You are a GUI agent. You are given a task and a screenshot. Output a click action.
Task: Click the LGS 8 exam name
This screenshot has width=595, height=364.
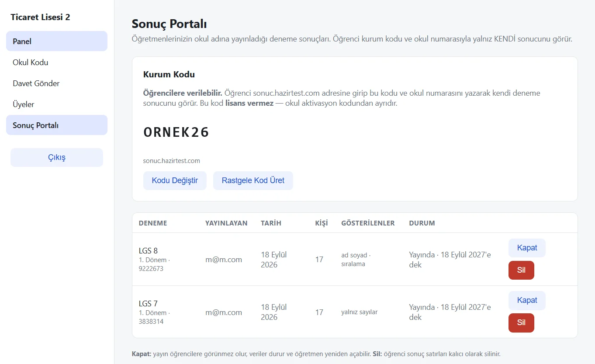(148, 251)
